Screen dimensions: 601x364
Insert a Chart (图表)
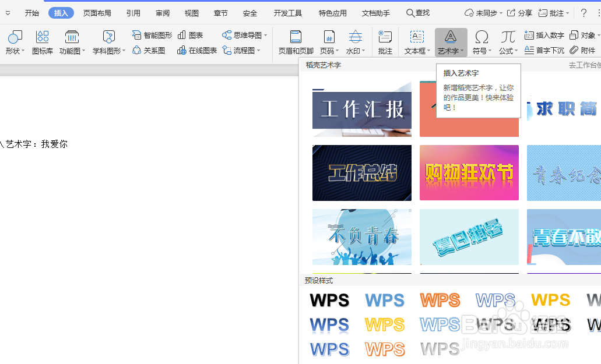point(191,35)
